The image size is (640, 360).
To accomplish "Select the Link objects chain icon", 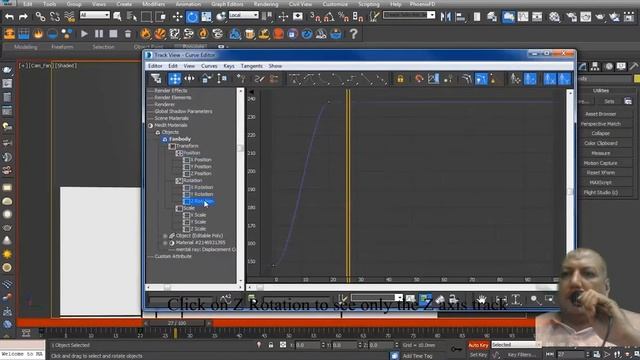I will [x=40, y=17].
